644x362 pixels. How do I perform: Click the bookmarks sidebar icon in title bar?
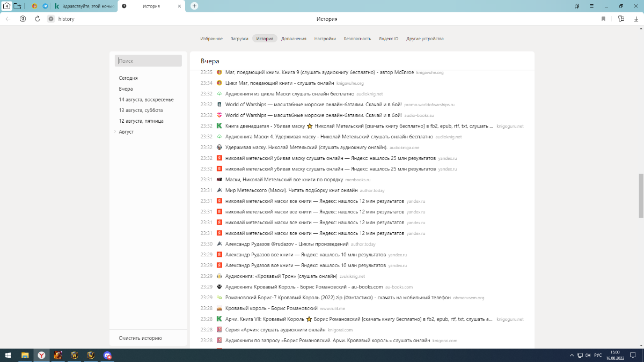coord(577,6)
